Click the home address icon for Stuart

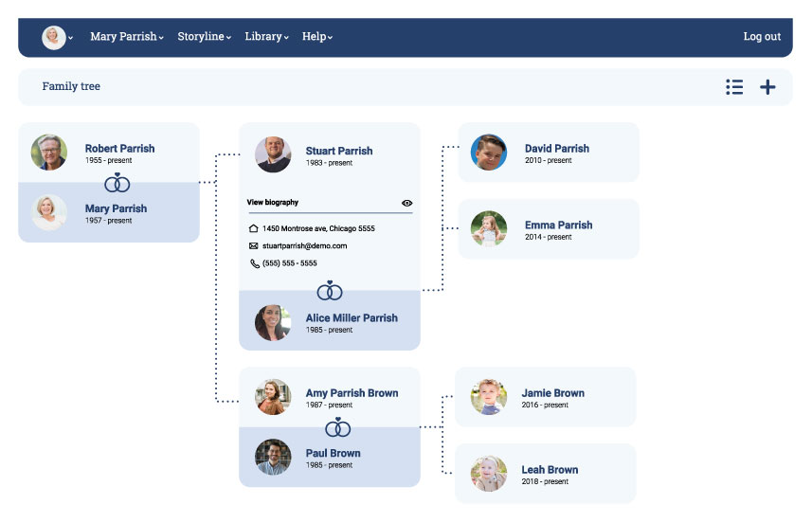pyautogui.click(x=253, y=228)
